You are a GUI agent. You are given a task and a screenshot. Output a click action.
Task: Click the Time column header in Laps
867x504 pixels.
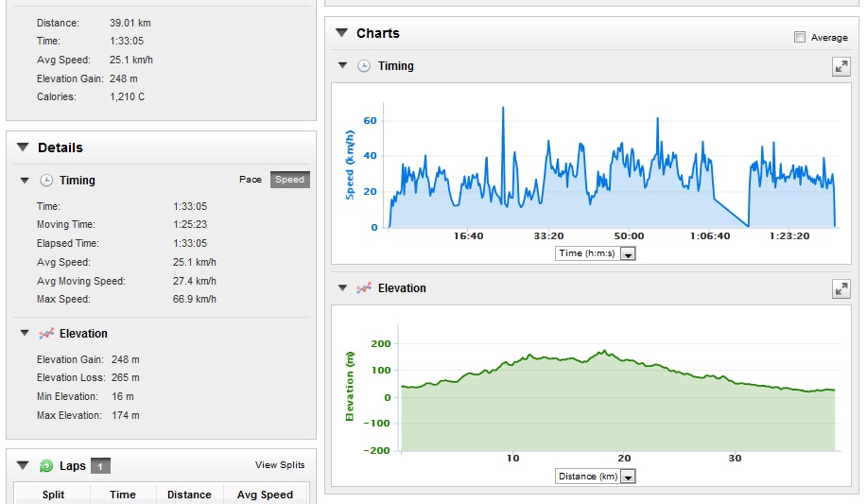tap(123, 495)
